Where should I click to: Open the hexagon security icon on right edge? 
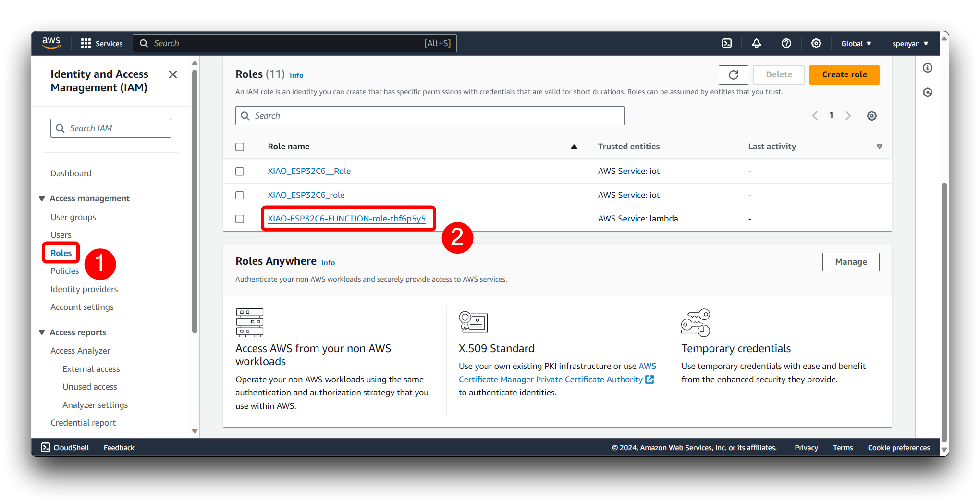click(x=928, y=92)
